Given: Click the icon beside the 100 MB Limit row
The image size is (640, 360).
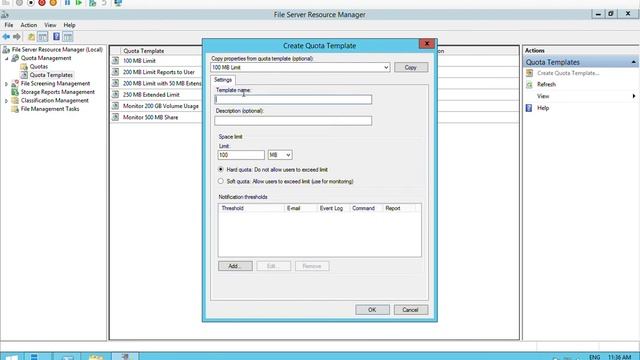Looking at the screenshot, I should 116,60.
